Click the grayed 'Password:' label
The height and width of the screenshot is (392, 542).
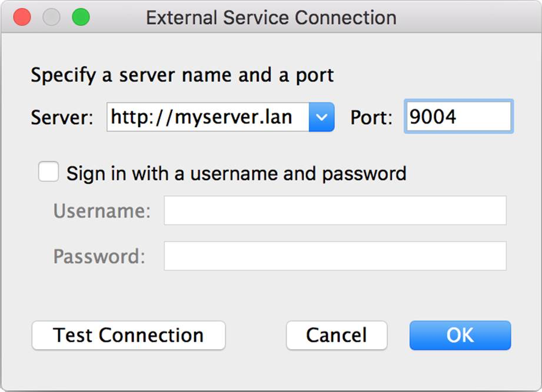point(99,256)
